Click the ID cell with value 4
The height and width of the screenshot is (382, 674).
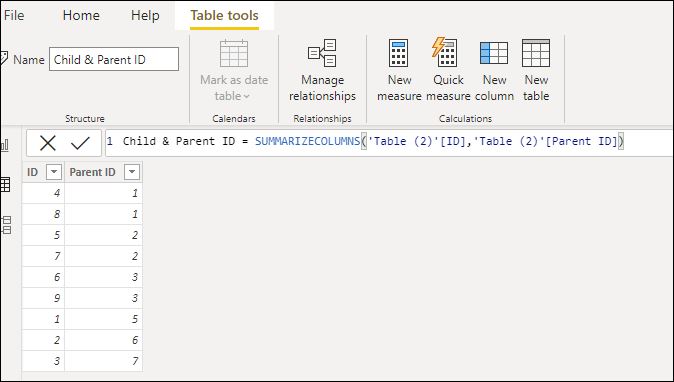43,193
